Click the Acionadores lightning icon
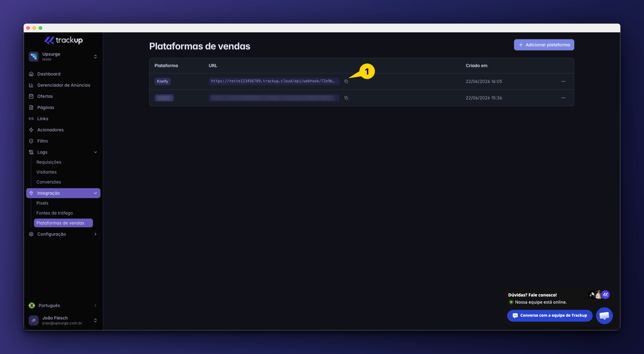Image resolution: width=644 pixels, height=354 pixels. pos(31,130)
